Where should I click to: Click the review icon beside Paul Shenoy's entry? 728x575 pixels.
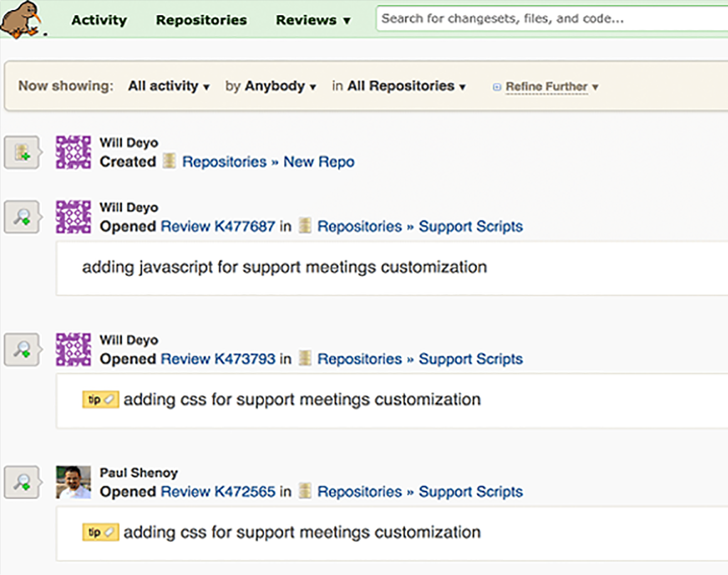(23, 483)
